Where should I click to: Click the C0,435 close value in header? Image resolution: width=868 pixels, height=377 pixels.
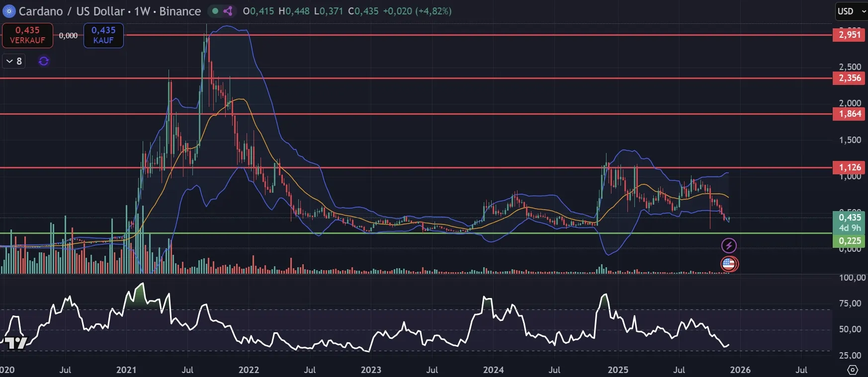pyautogui.click(x=363, y=11)
